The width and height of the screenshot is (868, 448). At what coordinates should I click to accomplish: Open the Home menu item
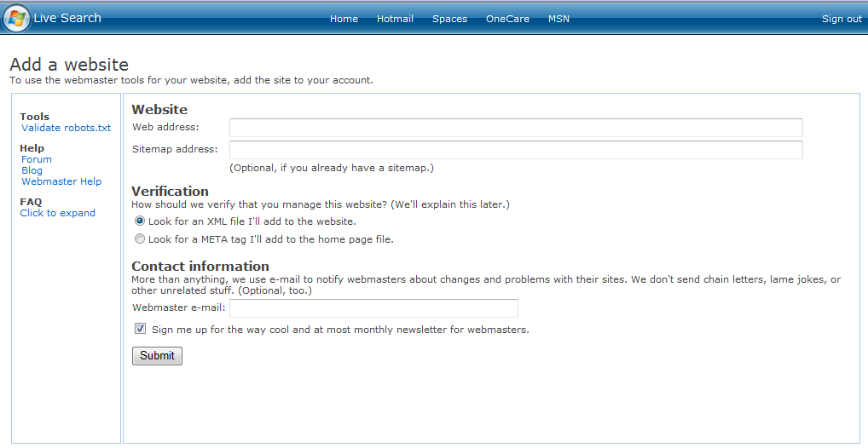[x=344, y=19]
